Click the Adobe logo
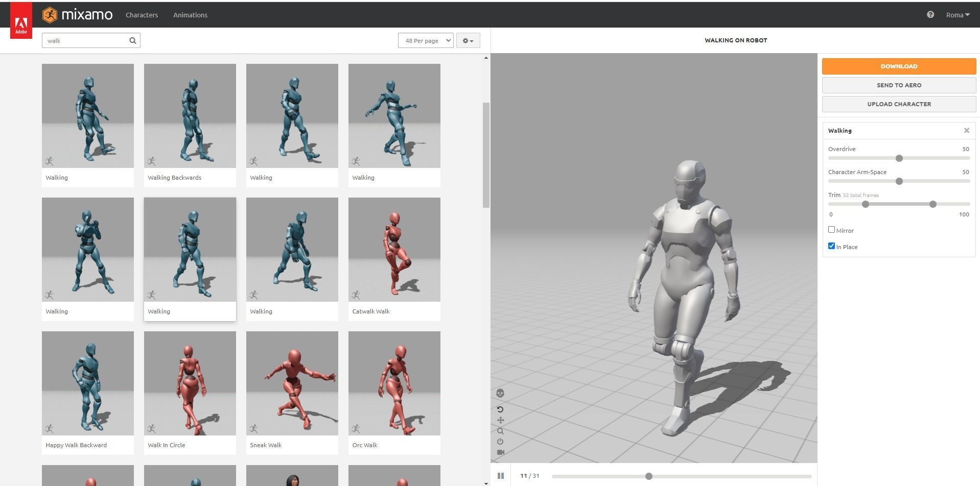Screen dimensions: 980x486 click(x=21, y=20)
